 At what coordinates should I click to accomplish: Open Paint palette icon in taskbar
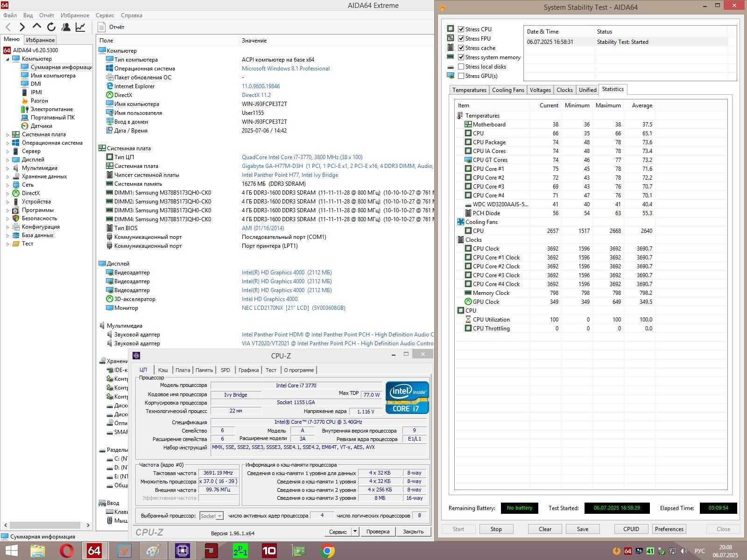(x=153, y=551)
